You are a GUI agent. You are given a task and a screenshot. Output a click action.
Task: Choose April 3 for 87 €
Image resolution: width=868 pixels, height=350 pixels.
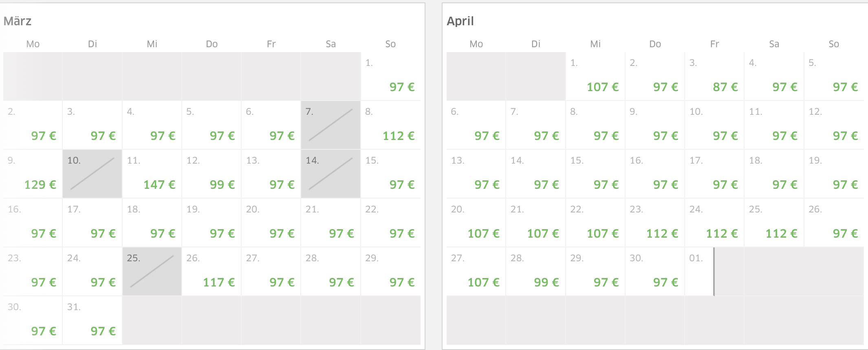point(714,77)
